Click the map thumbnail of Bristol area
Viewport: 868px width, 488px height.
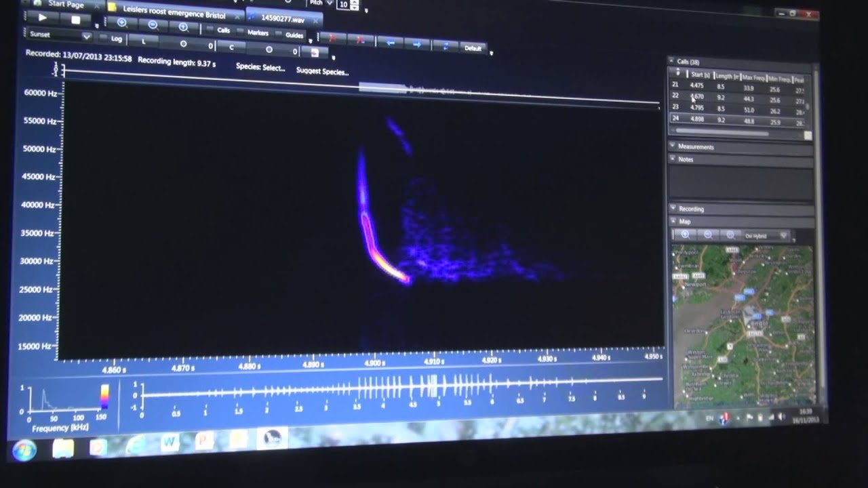point(743,325)
